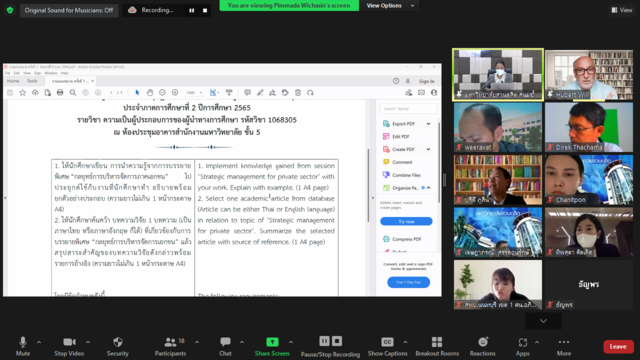The height and width of the screenshot is (360, 640).
Task: Open caption options arrow
Action: tap(405, 342)
